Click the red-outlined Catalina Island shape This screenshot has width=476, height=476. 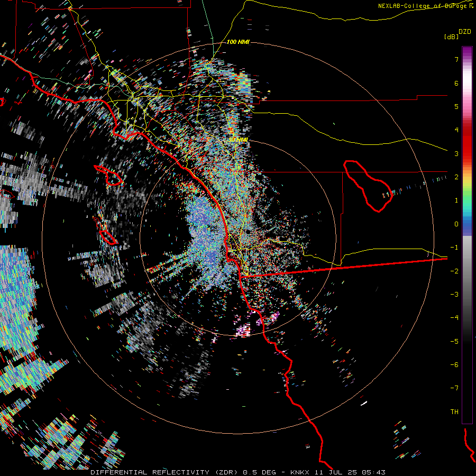pyautogui.click(x=108, y=175)
